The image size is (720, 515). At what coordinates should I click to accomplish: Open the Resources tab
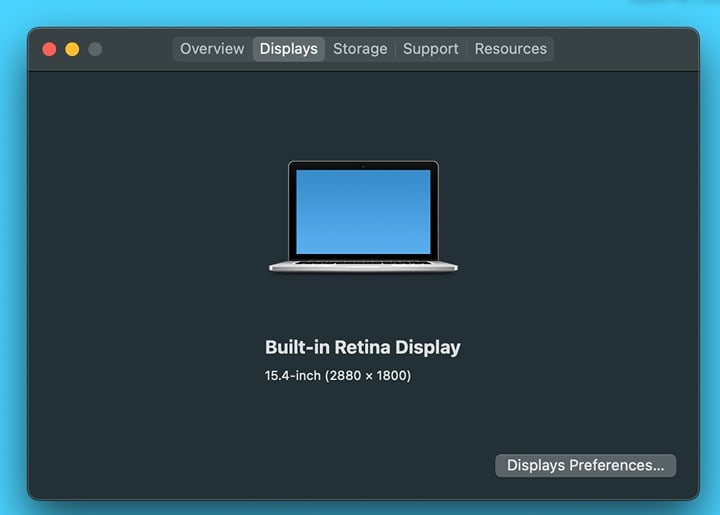tap(511, 49)
